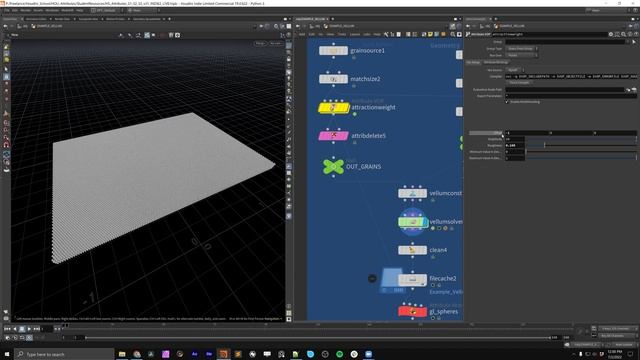Click the Houdini icon in the taskbar
This screenshot has width=640, height=360.
pos(223,354)
